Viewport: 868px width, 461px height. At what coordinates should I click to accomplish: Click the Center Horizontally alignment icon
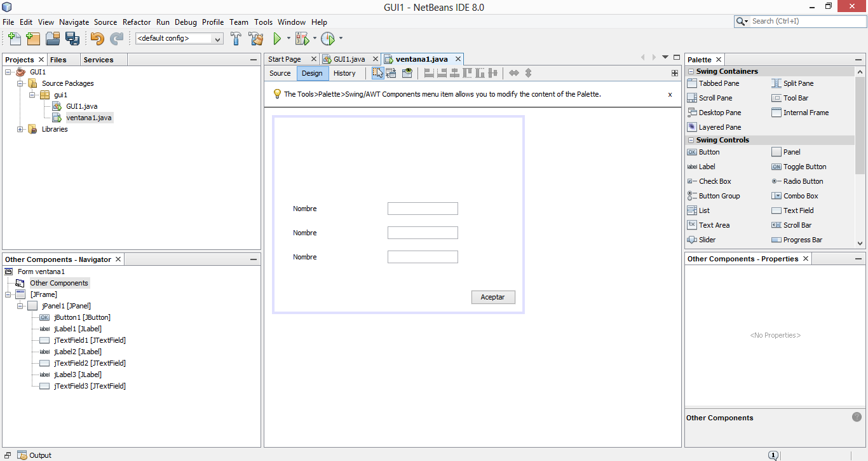(454, 72)
